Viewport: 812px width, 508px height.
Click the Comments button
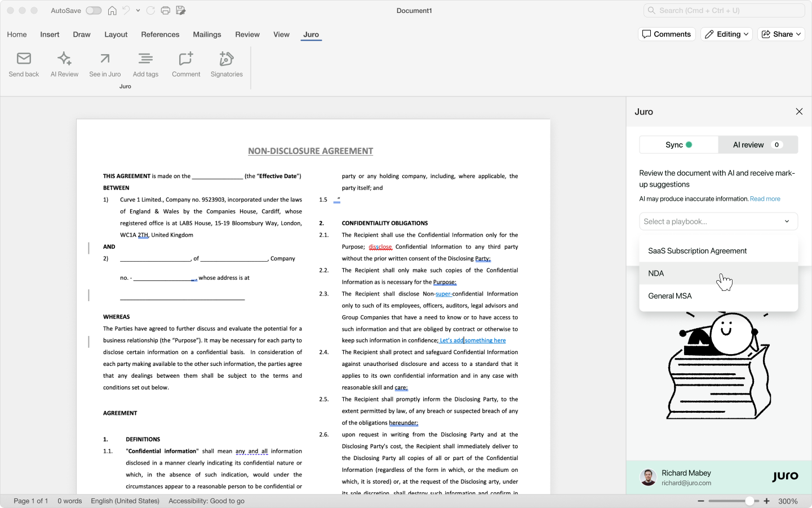pyautogui.click(x=667, y=34)
